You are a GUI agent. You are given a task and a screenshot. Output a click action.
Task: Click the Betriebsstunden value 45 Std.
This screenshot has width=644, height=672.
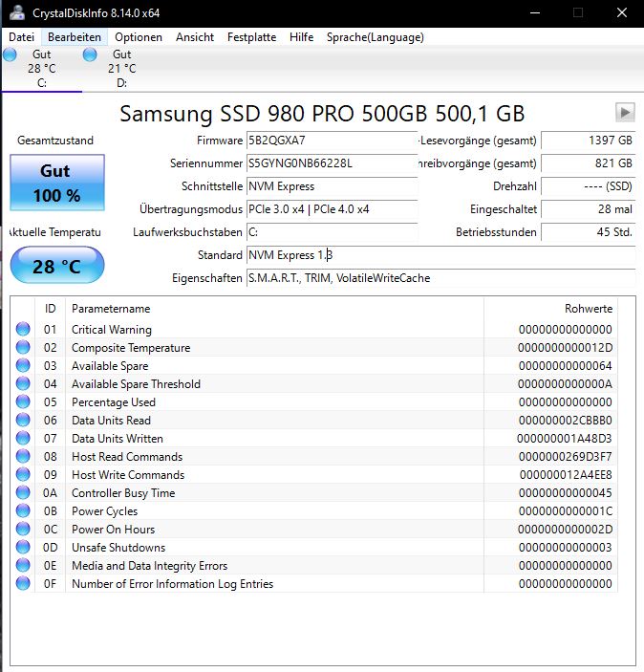[589, 232]
